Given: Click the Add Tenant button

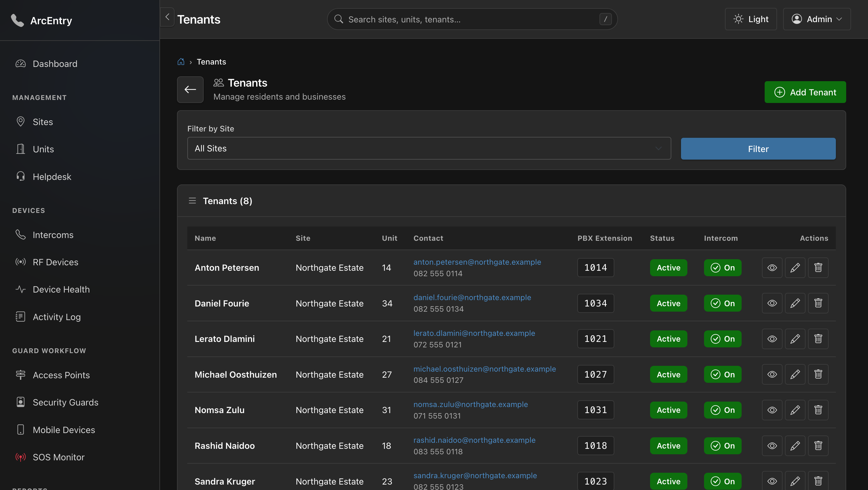Looking at the screenshot, I should click(805, 92).
